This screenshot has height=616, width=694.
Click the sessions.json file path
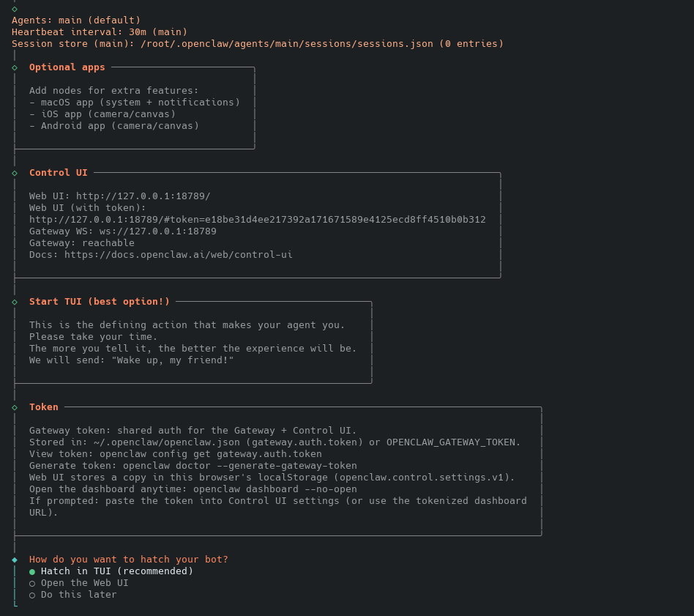286,44
